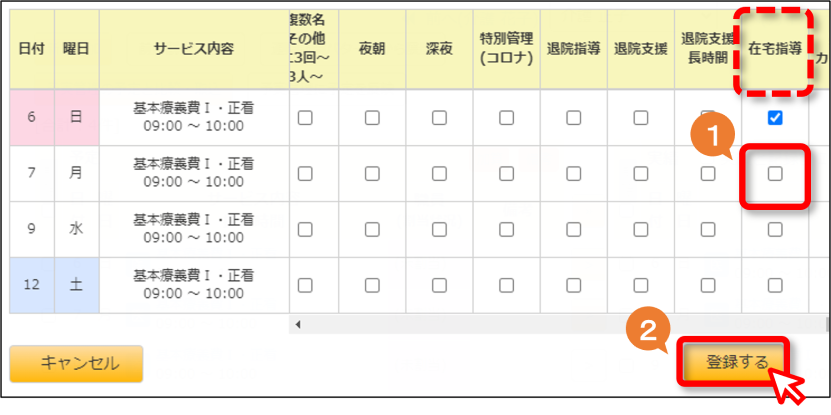This screenshot has height=415, width=831.
Task: Click the 日付 column header
Action: pos(32,49)
